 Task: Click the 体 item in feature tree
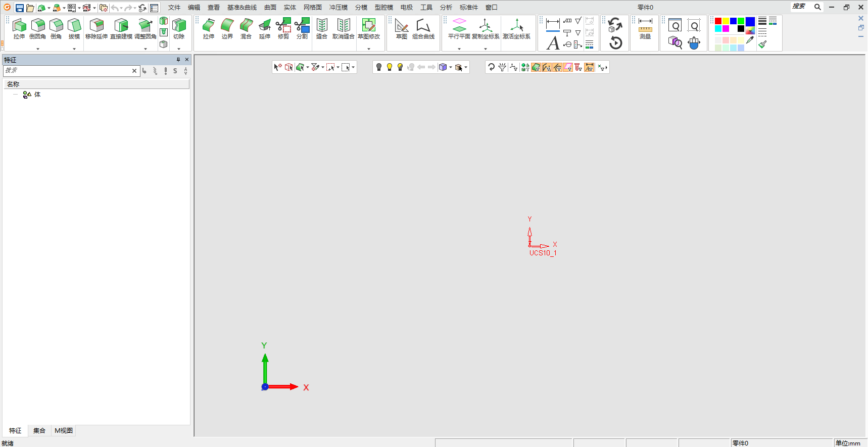pyautogui.click(x=37, y=95)
